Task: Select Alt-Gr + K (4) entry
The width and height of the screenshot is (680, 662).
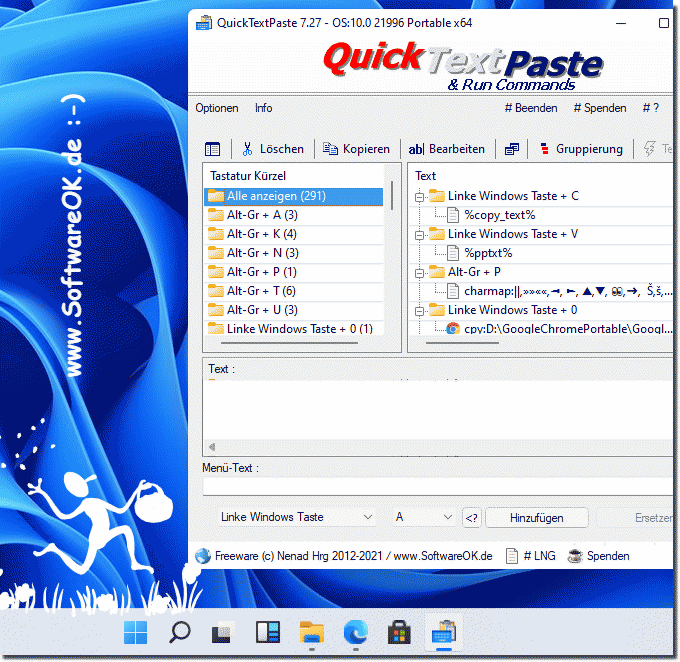Action: (294, 234)
